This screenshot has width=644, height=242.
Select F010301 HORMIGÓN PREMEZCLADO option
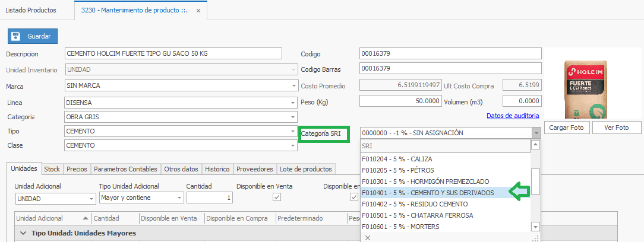445,181
